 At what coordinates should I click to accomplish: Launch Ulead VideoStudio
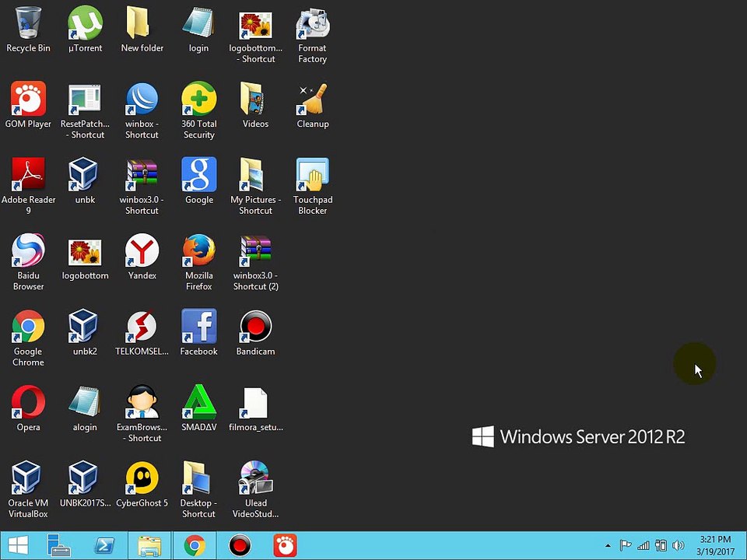[x=256, y=488]
